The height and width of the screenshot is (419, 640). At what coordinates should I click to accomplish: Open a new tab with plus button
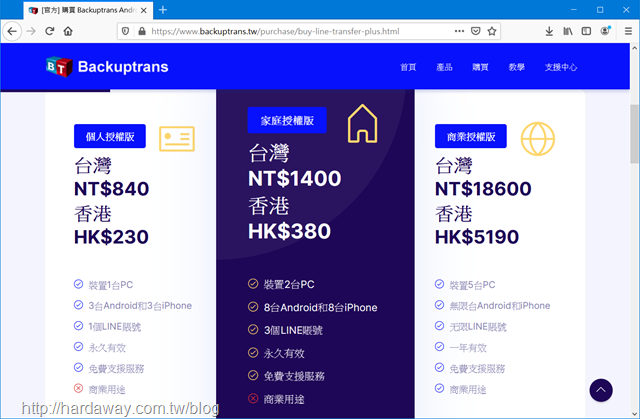[x=163, y=10]
